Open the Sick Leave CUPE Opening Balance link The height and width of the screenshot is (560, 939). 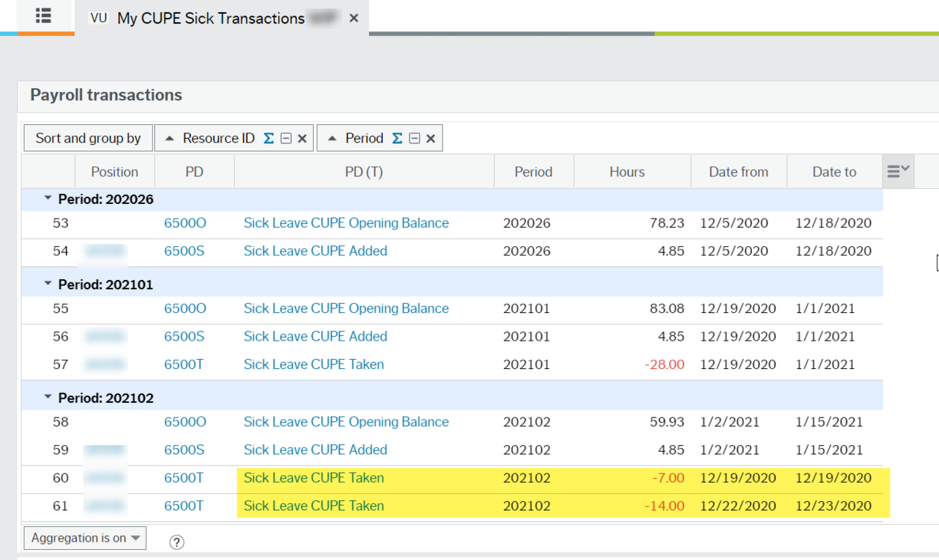pos(346,222)
